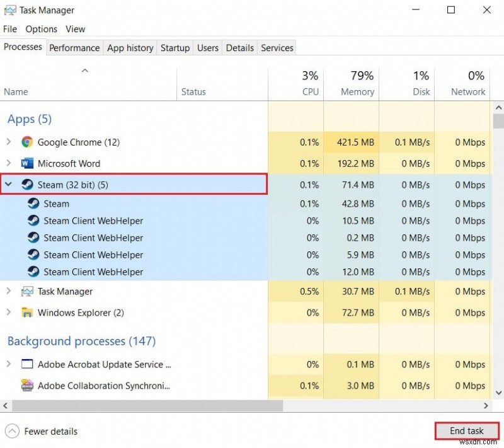Click Fewer details link
This screenshot has height=448, width=504.
[x=51, y=431]
